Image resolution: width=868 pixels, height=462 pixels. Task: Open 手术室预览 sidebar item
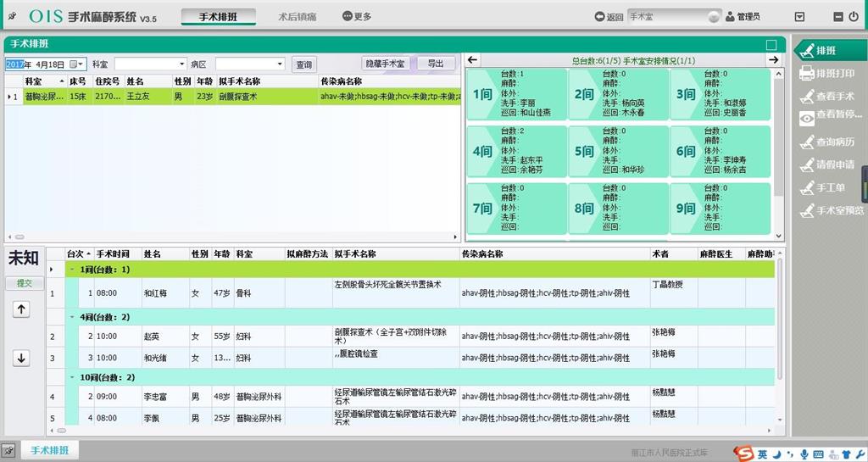[807, 211]
